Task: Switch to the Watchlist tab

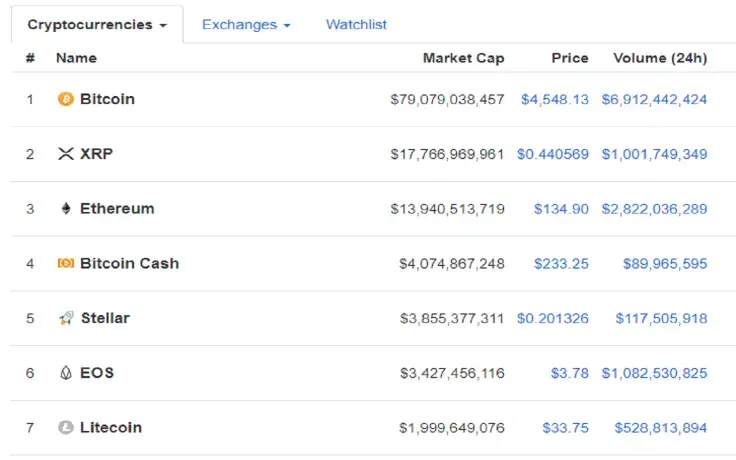Action: pos(356,24)
